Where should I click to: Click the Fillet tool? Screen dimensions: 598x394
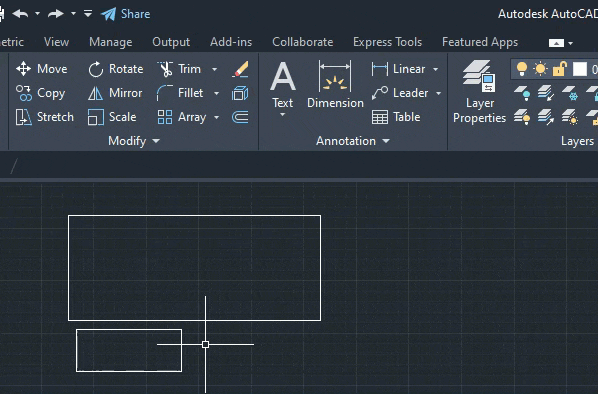coord(180,93)
